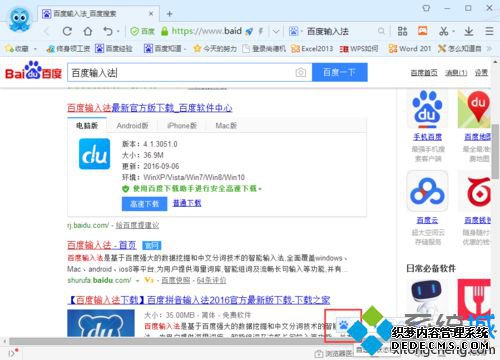Click the skin shirt icon in title bar

[x=426, y=8]
